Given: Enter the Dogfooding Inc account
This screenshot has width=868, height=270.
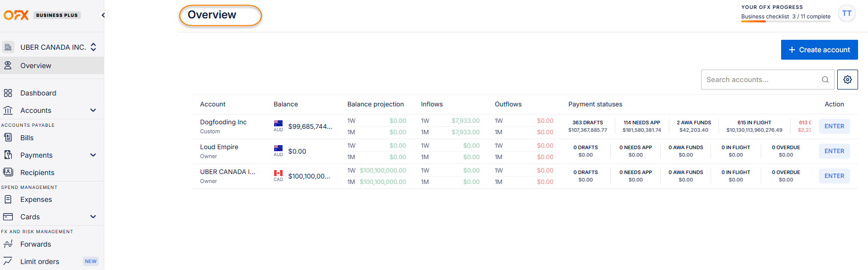Looking at the screenshot, I should [834, 126].
